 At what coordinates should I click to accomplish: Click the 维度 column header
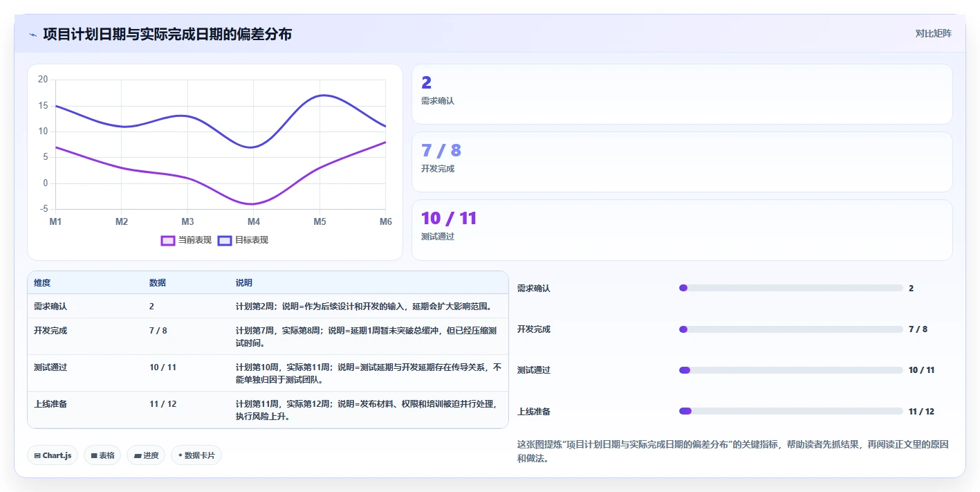42,283
